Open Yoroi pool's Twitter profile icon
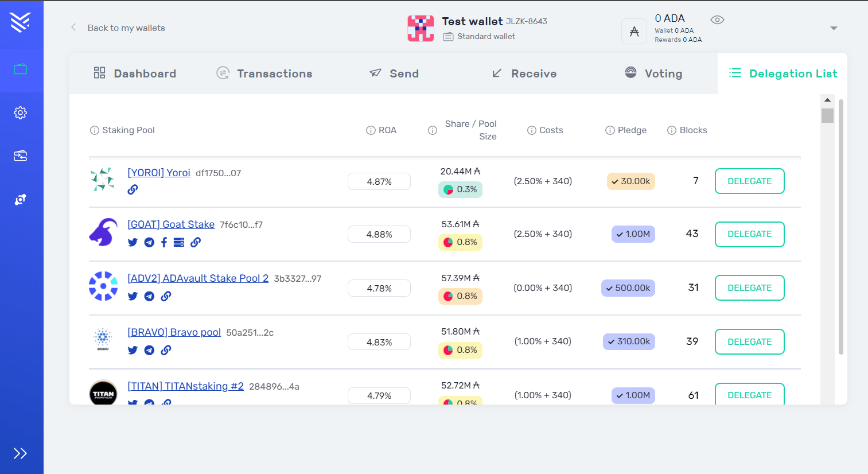 [x=133, y=189]
